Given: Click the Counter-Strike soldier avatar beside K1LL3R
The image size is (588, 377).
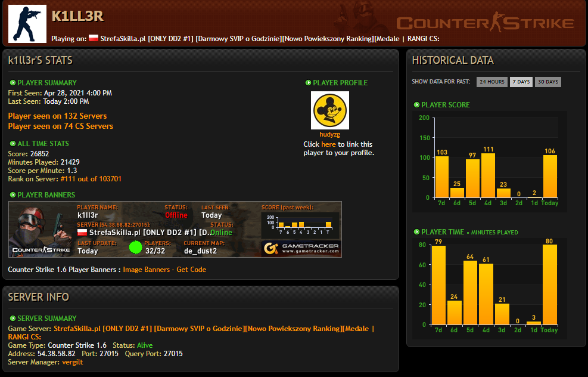Looking at the screenshot, I should click(27, 24).
